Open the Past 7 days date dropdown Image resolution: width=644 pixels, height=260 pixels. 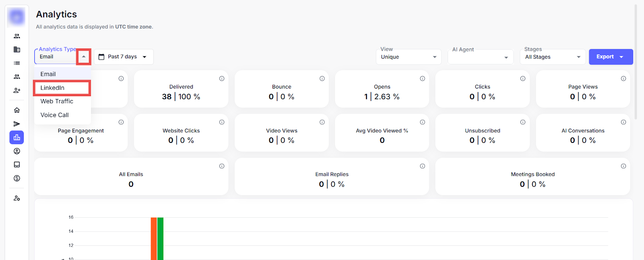124,57
